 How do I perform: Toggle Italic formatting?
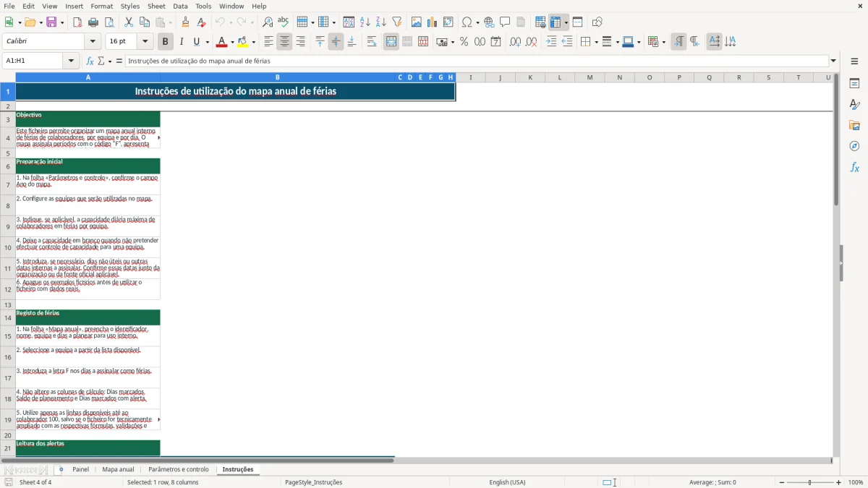coord(181,42)
